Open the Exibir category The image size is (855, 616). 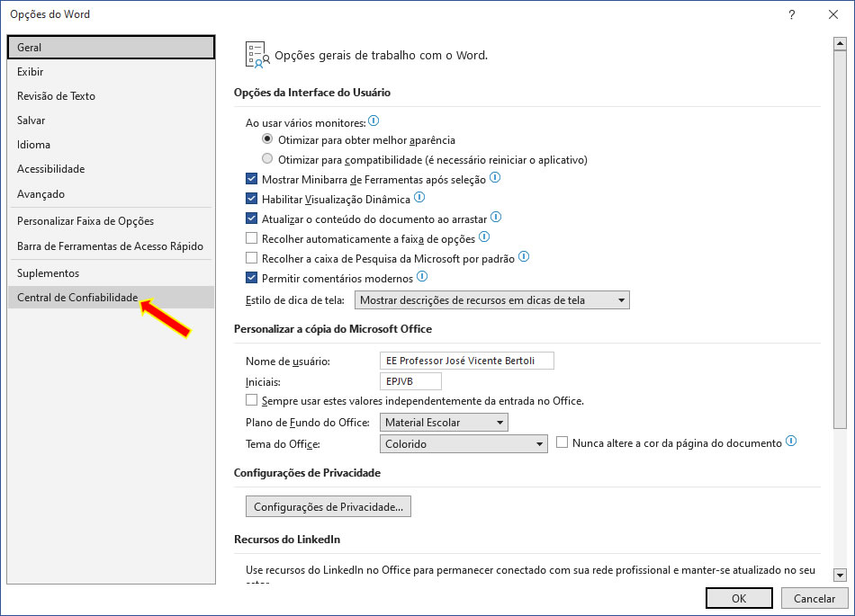(x=112, y=72)
